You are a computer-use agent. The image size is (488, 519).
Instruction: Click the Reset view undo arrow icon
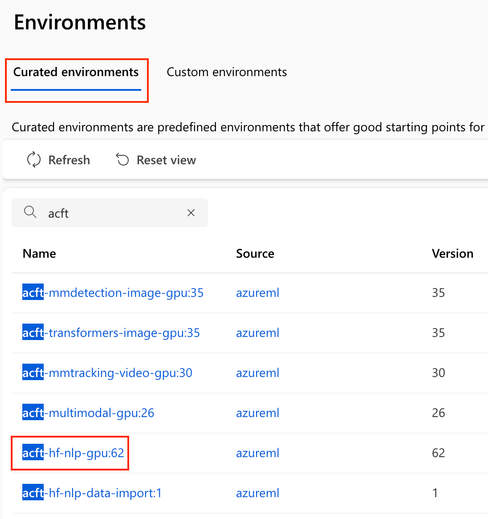coord(122,160)
